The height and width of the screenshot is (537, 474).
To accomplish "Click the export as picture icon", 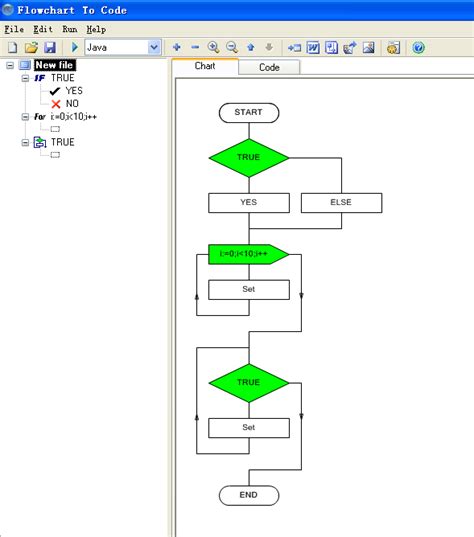I will tap(369, 47).
